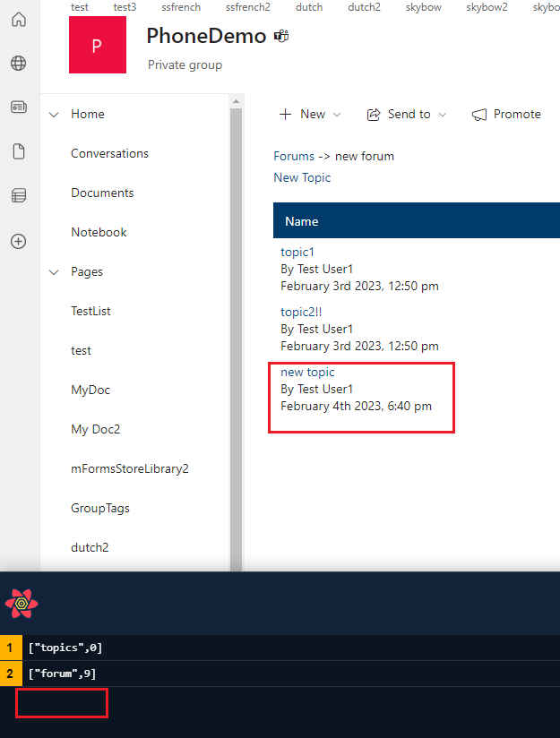Screen dimensions: 560x738
Task: Collapse the Pages navigation chevron
Action: point(54,272)
